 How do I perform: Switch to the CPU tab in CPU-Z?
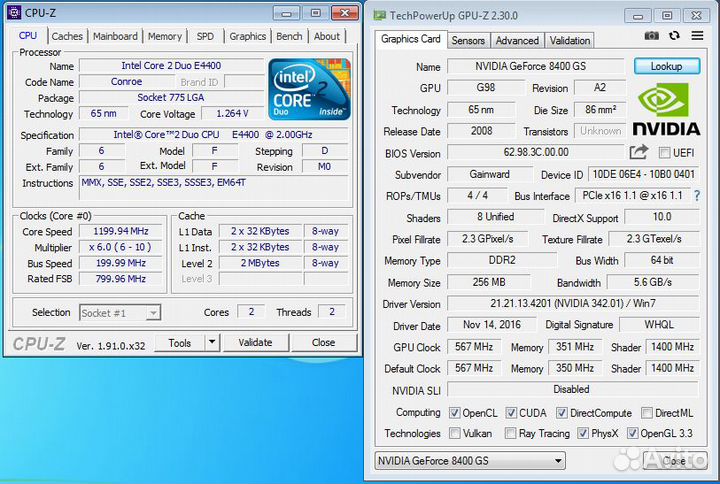(x=28, y=36)
